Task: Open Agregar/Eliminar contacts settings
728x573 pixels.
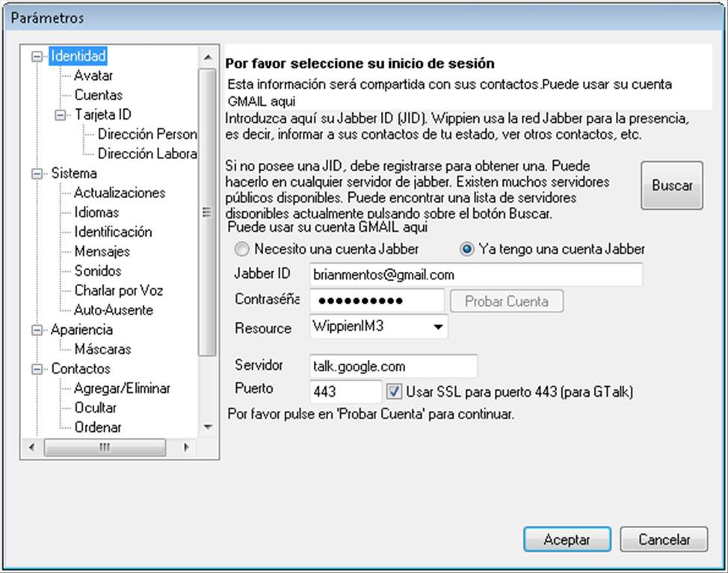Action: [122, 388]
